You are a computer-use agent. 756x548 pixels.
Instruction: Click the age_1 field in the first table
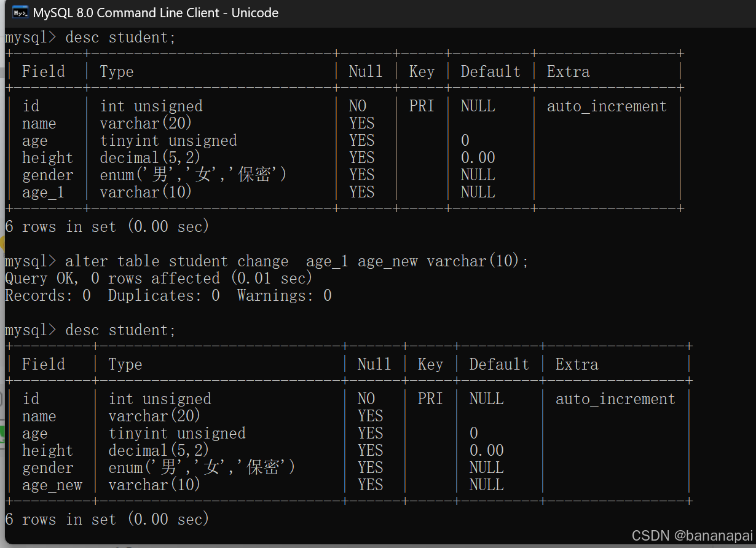[43, 193]
